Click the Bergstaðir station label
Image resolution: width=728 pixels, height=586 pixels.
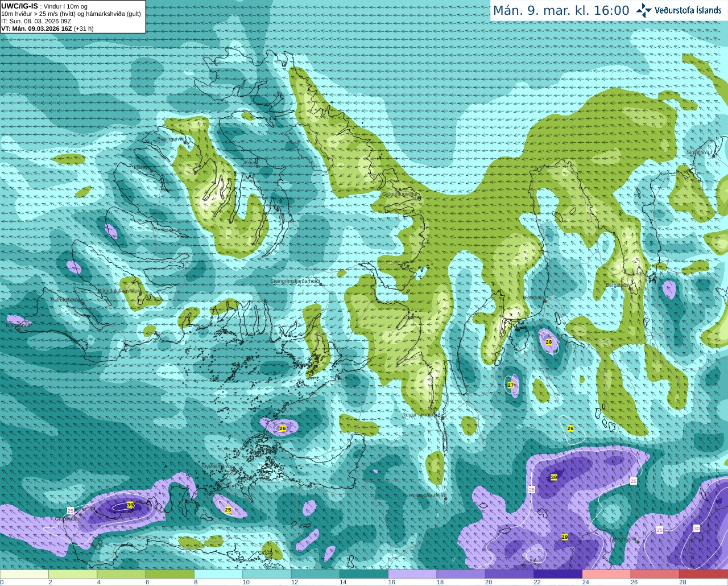pyautogui.click(x=618, y=285)
